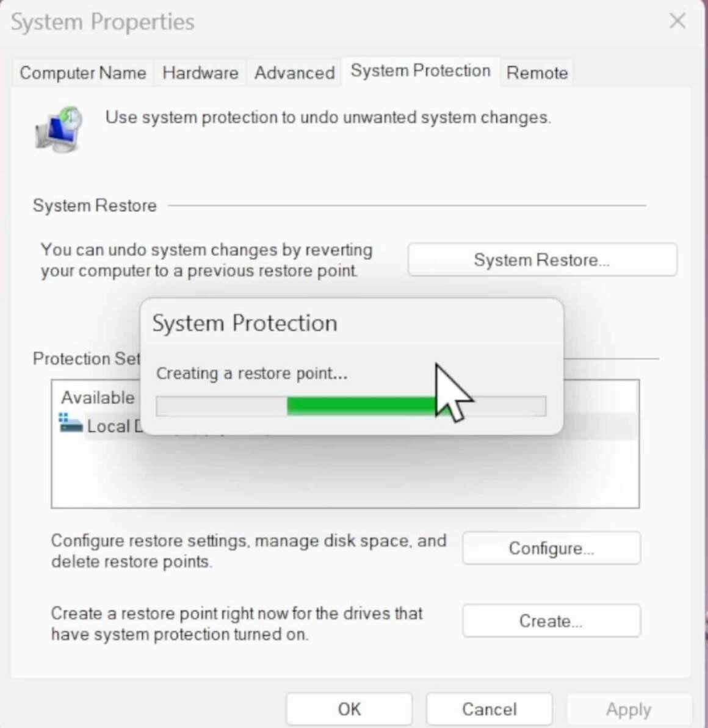The height and width of the screenshot is (728, 708).
Task: Switch to the Advanced tab
Action: (294, 72)
